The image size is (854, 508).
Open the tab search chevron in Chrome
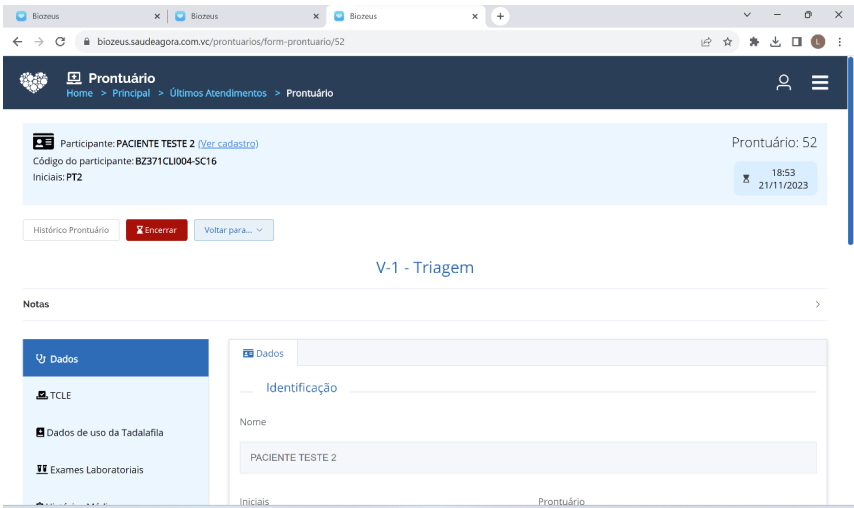click(x=746, y=15)
